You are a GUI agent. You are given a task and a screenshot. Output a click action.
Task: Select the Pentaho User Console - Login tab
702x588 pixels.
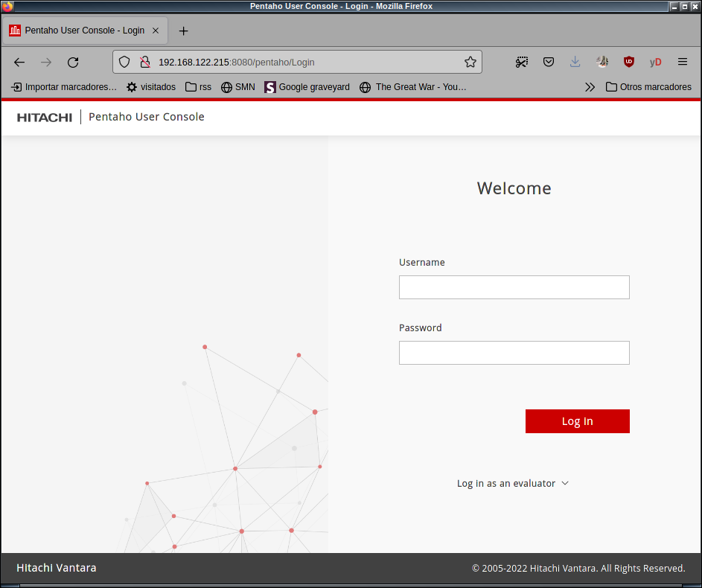85,31
